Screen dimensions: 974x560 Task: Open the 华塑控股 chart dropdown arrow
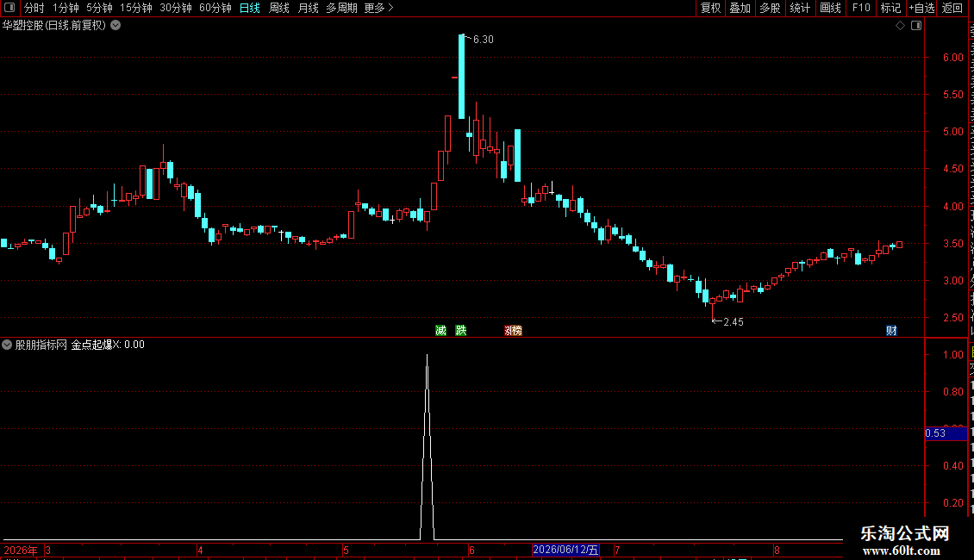pos(116,26)
